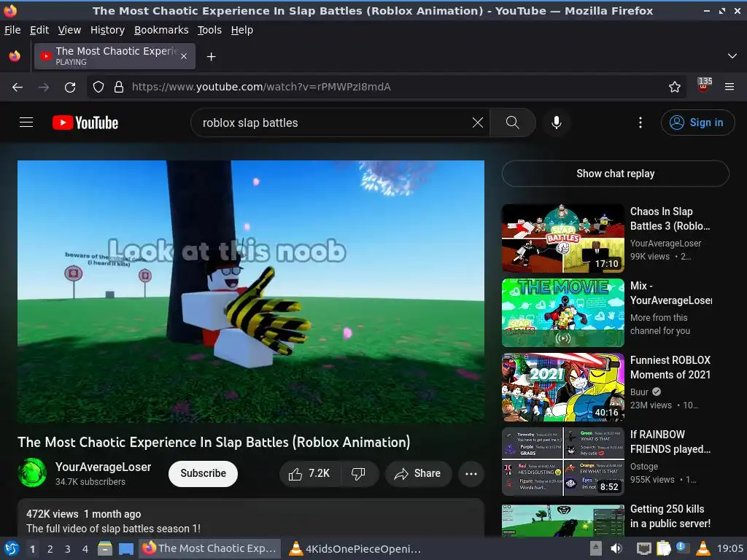Switch to workspace 2 in the taskbar

pyautogui.click(x=50, y=549)
